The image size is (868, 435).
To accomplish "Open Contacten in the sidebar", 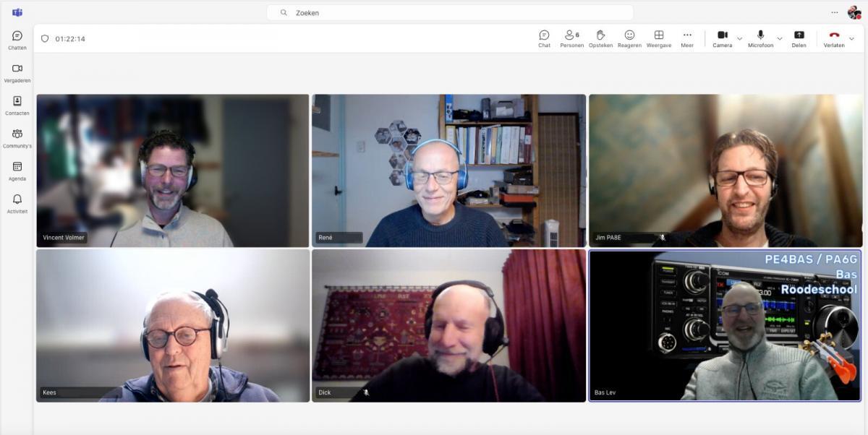I will click(x=17, y=105).
